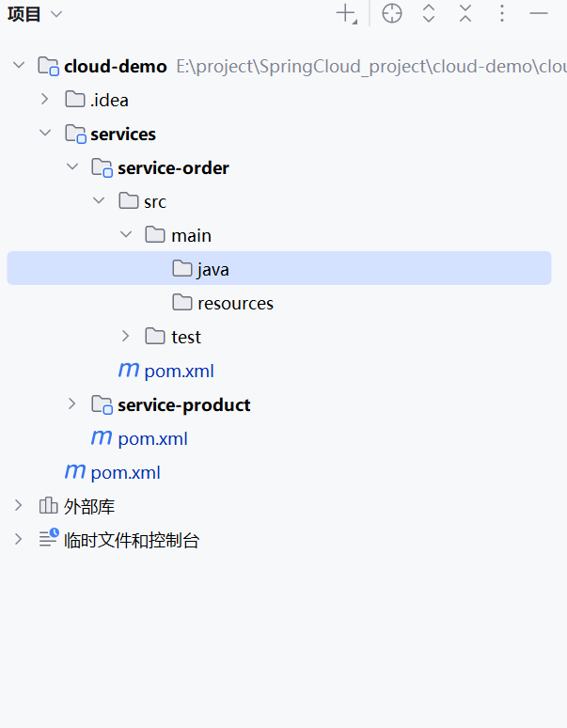The width and height of the screenshot is (567, 728).
Task: Hide the project tool window
Action: click(x=539, y=14)
